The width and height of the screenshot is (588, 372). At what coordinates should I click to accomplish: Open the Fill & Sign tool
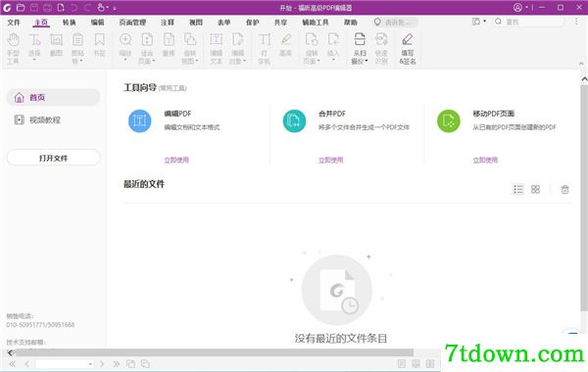408,49
